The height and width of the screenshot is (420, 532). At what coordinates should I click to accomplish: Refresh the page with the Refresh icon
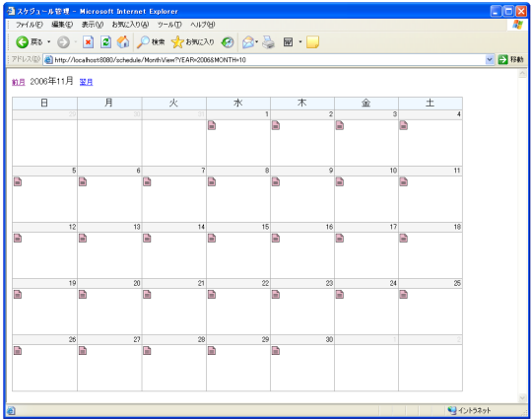(105, 42)
